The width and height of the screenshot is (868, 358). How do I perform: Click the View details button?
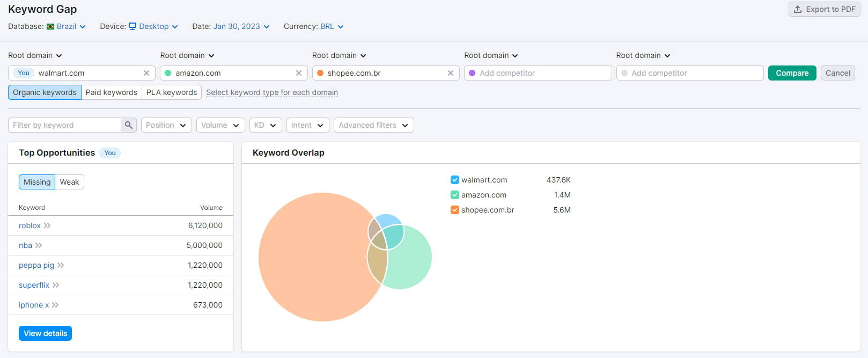tap(46, 333)
